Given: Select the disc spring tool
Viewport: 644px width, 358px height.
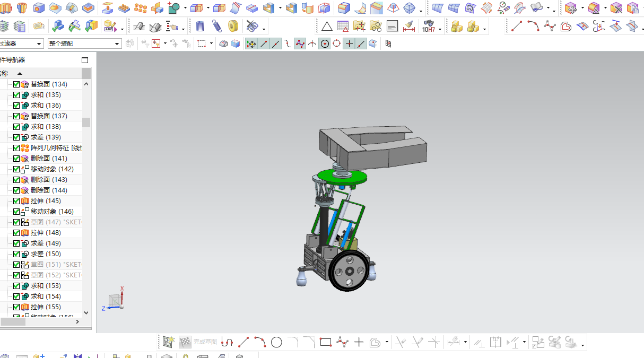Looking at the screenshot, I should 233,26.
